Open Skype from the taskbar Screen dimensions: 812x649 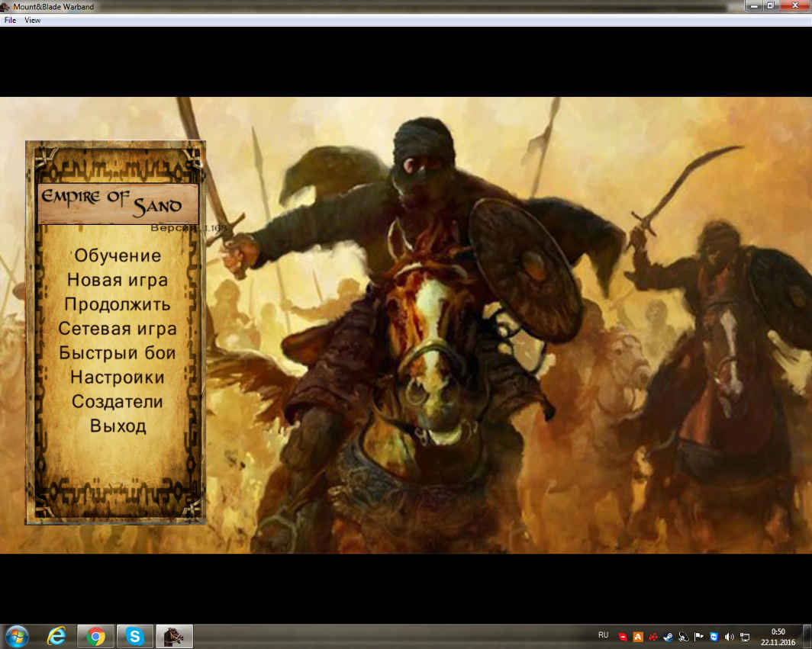coord(135,636)
